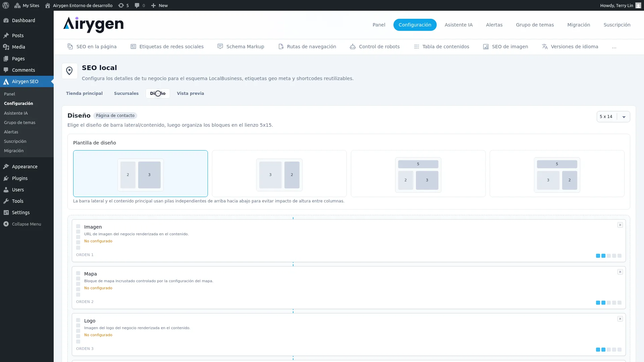The image size is (644, 362).
Task: Open the Users sidebar icon
Action: (6, 190)
